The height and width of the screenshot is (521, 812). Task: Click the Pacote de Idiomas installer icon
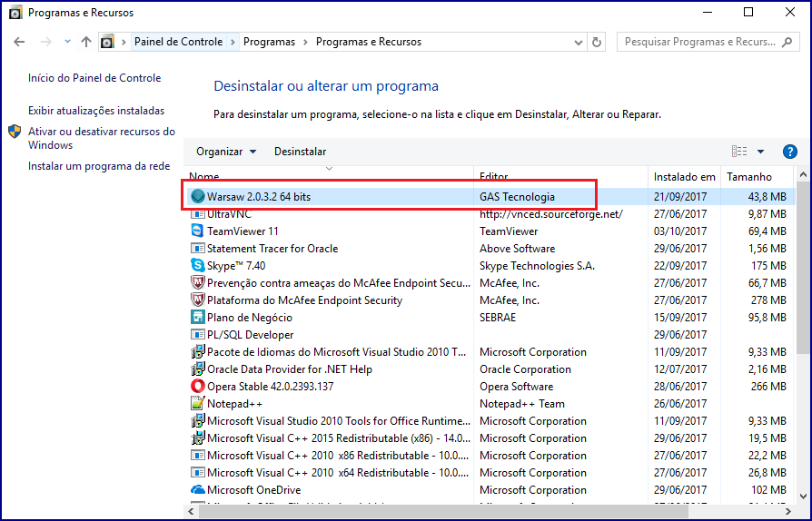click(x=198, y=352)
